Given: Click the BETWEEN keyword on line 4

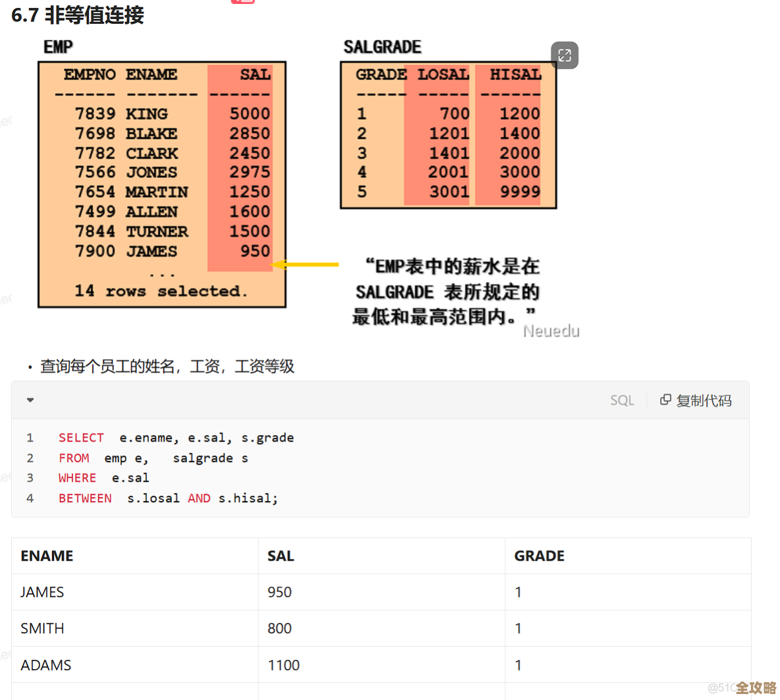Looking at the screenshot, I should pos(85,498).
